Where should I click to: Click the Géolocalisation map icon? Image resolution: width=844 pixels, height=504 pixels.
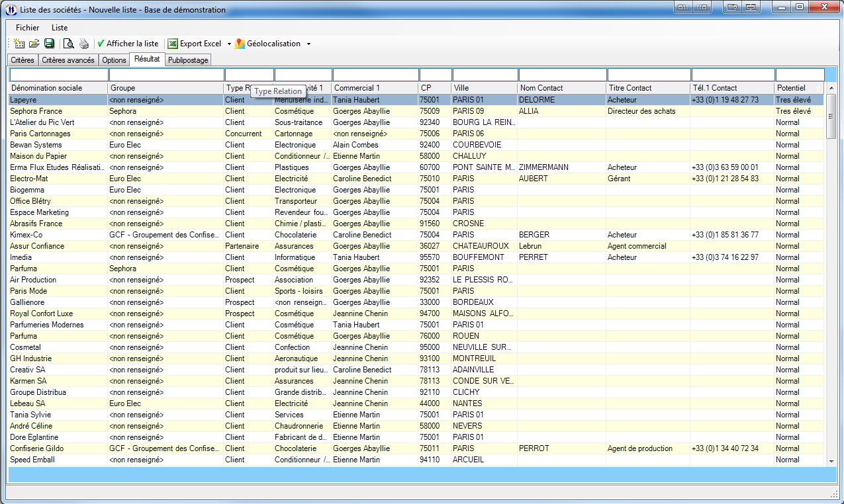(x=240, y=44)
